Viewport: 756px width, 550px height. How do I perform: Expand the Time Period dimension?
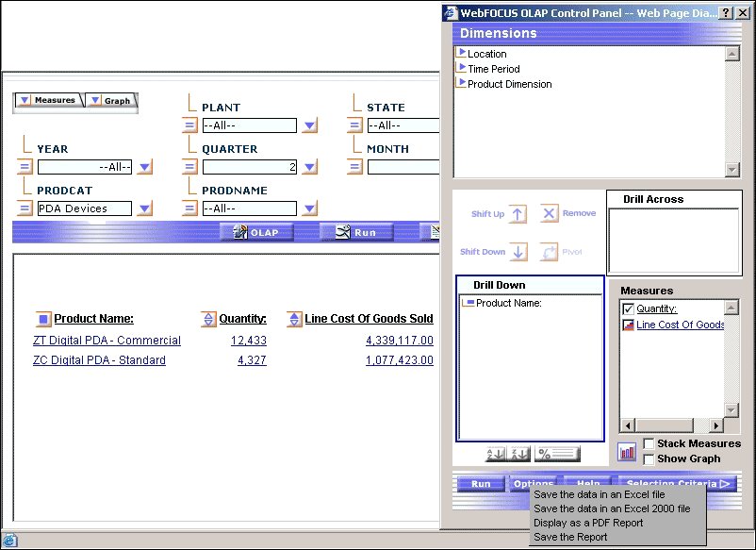[461, 68]
